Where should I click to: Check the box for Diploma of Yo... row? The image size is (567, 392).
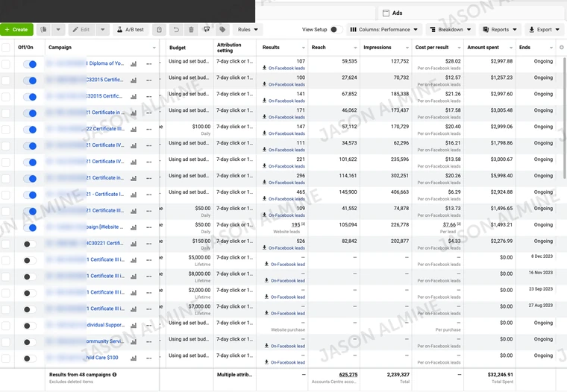point(6,64)
